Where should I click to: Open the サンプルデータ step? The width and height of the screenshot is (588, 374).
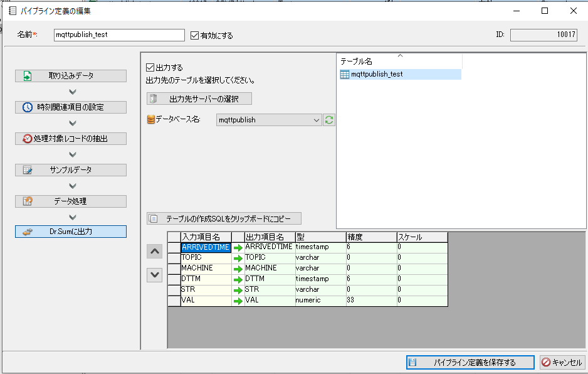[x=71, y=170]
